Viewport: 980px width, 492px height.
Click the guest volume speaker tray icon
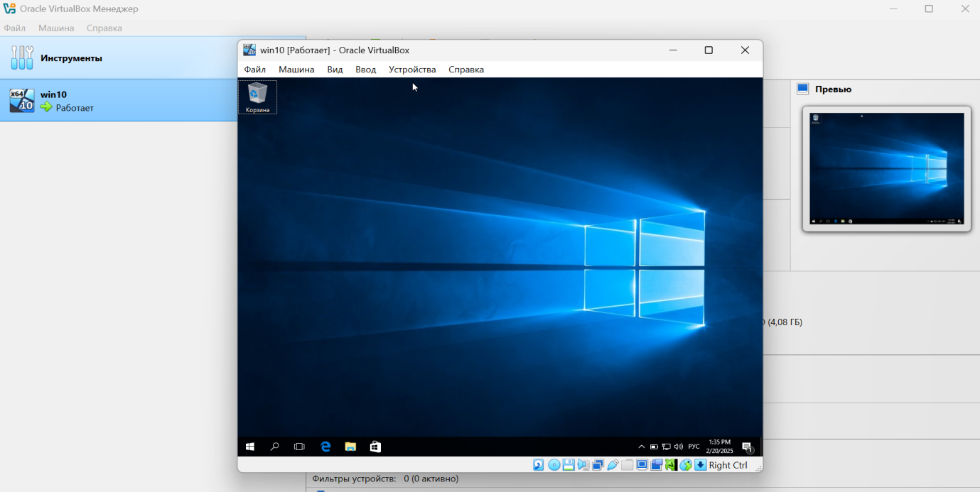pos(678,447)
